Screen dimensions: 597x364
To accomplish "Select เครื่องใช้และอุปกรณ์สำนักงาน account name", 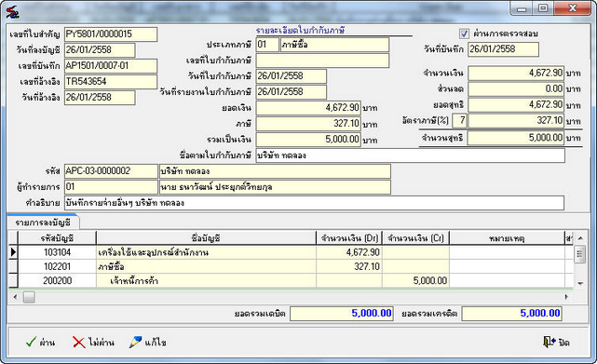I will click(206, 252).
